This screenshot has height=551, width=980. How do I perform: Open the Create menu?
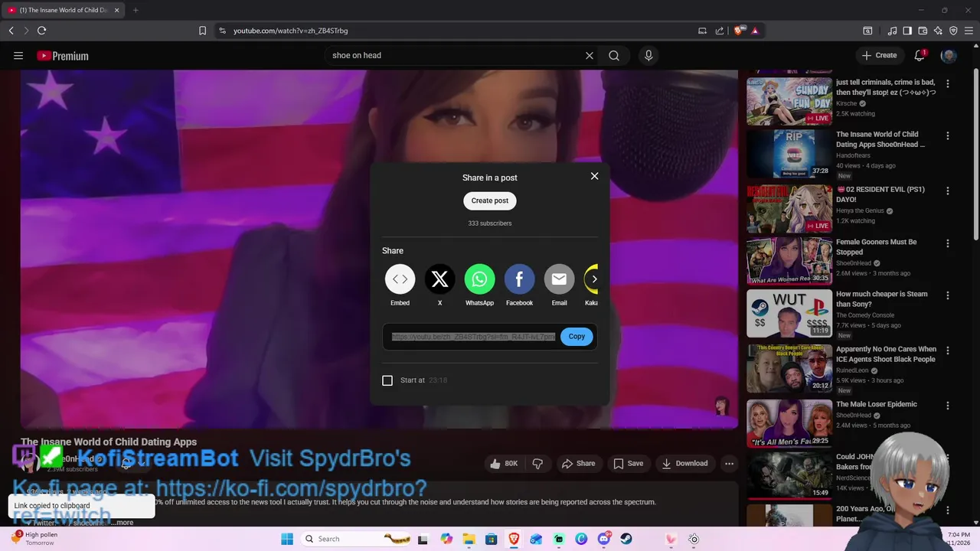click(x=879, y=55)
